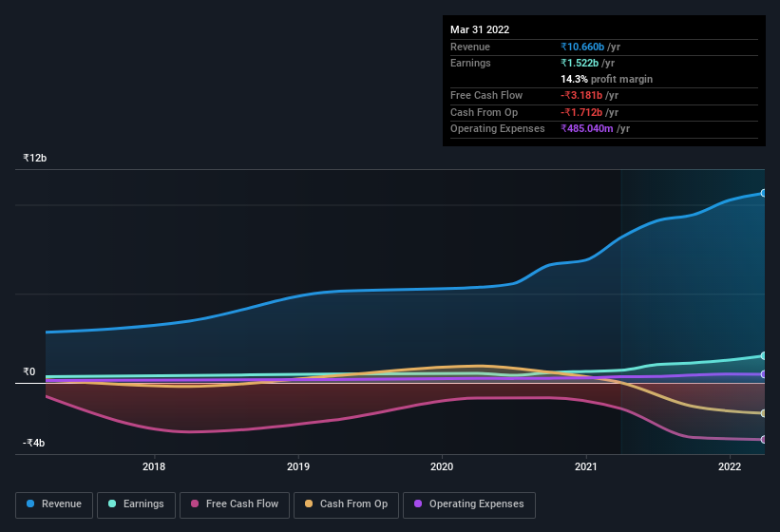
Task: Click the ₹485.040m operating expenses value
Action: tap(587, 129)
